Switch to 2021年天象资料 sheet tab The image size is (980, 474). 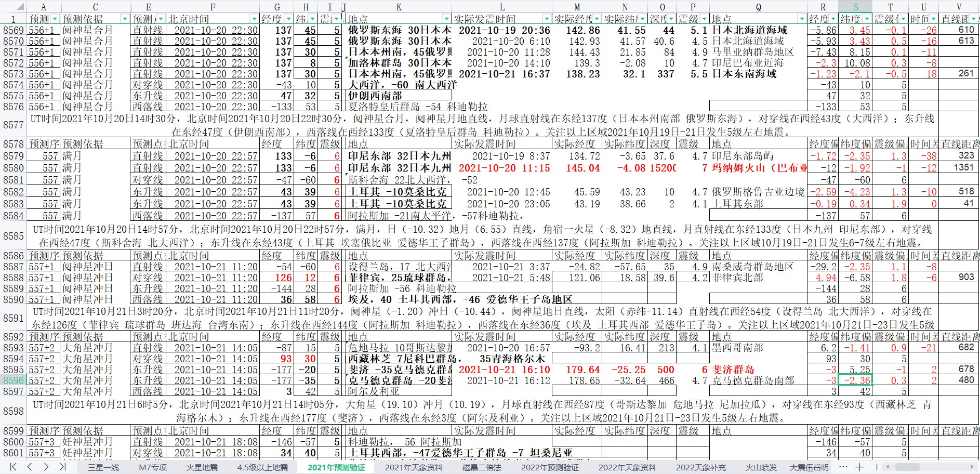point(414,467)
